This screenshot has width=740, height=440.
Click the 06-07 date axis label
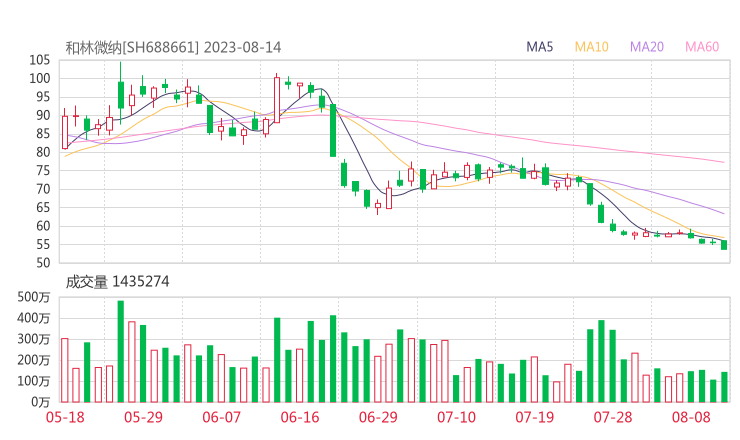(221, 417)
